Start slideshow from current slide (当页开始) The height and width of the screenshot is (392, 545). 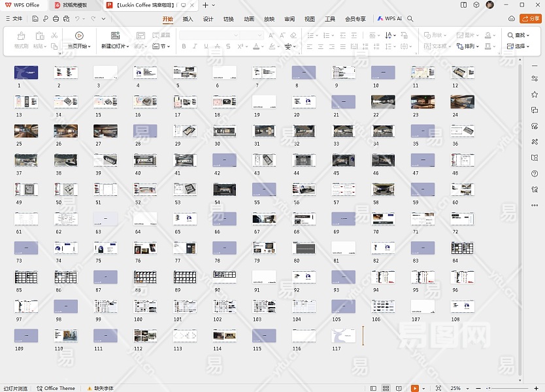click(79, 36)
